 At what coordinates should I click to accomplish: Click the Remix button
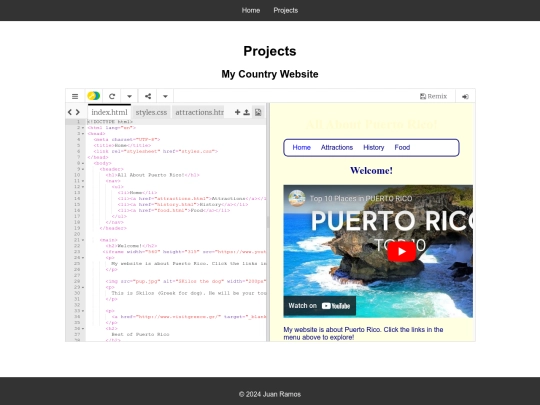pos(433,96)
